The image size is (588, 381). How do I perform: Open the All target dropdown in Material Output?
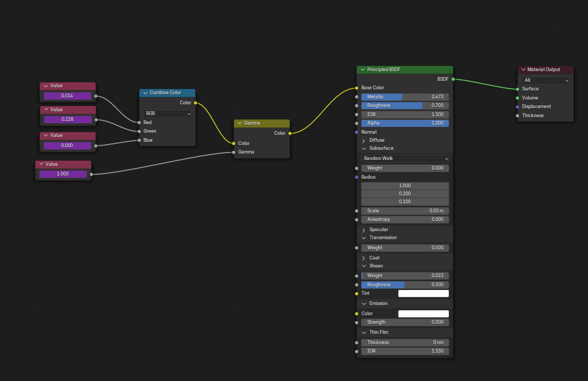point(546,80)
